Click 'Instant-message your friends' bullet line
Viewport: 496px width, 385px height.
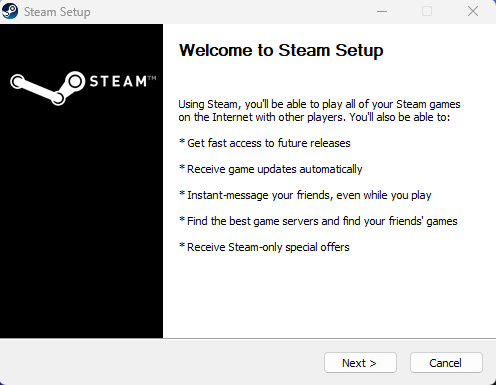click(x=305, y=195)
